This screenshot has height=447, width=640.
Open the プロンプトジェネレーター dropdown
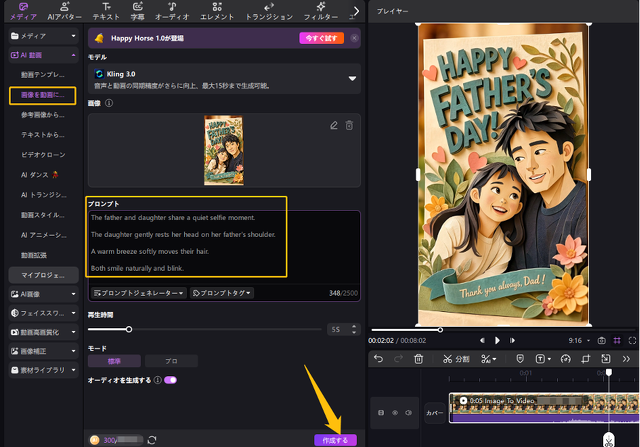(x=138, y=293)
